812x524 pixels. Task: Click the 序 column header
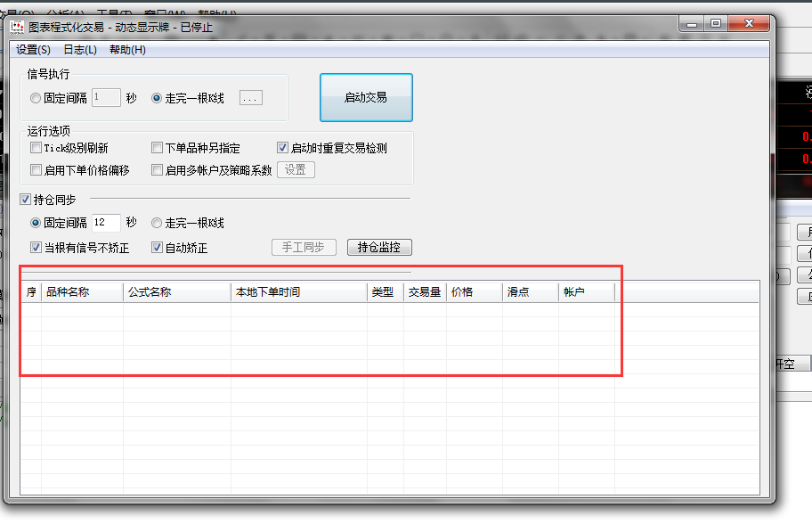pyautogui.click(x=31, y=291)
